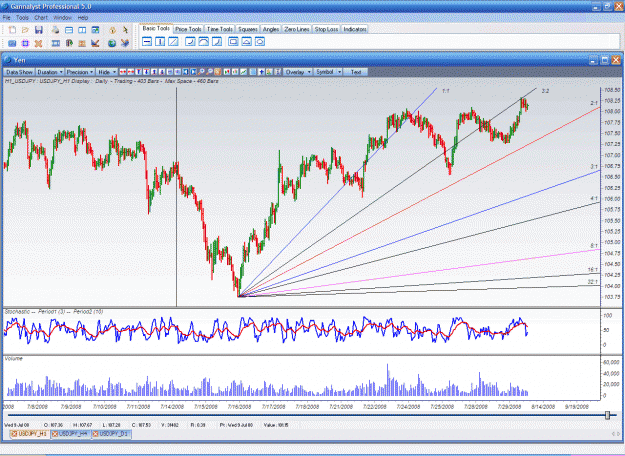The image size is (625, 456).
Task: Click the 2:1 Gann angle label
Action: point(594,103)
